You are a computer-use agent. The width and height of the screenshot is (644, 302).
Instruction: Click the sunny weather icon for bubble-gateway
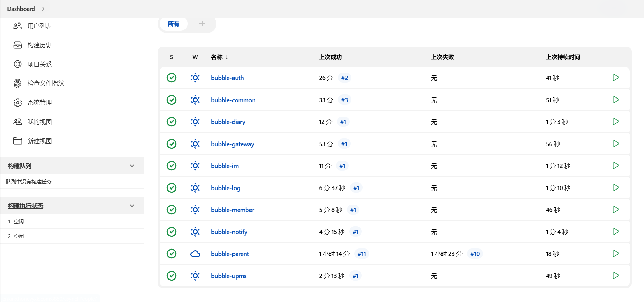pos(195,144)
